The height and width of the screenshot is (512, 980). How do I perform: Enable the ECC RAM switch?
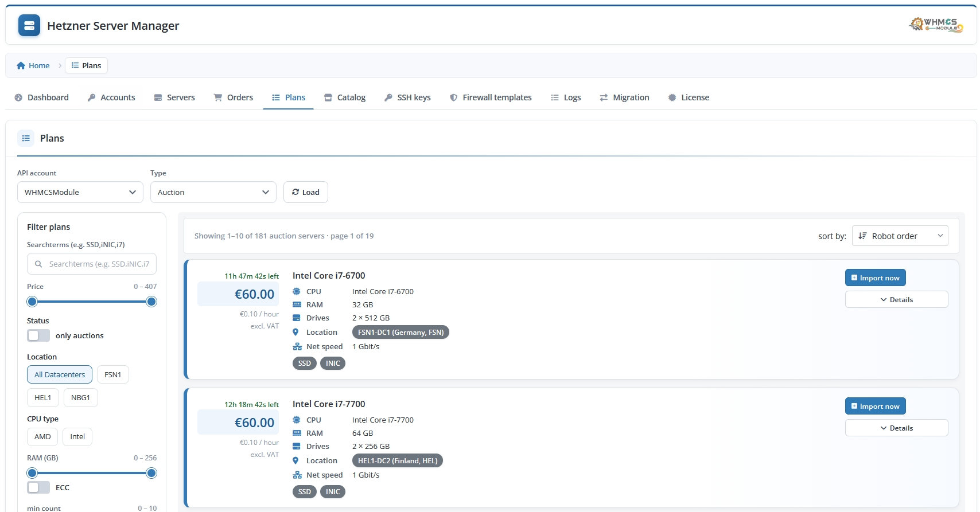click(x=38, y=487)
